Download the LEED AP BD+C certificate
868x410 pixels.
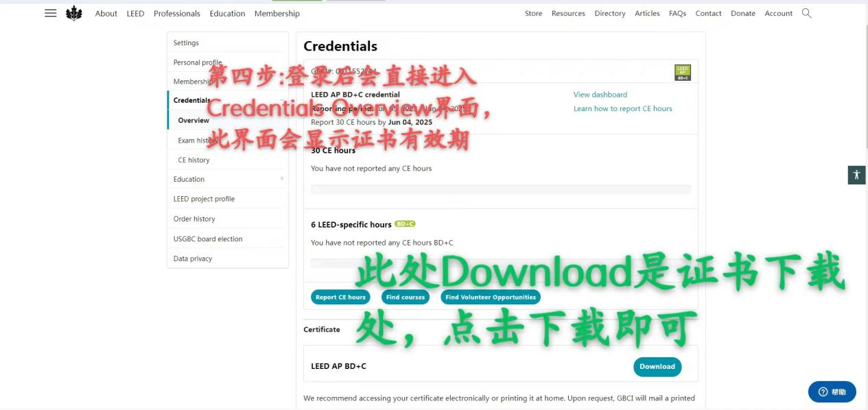[x=657, y=366]
